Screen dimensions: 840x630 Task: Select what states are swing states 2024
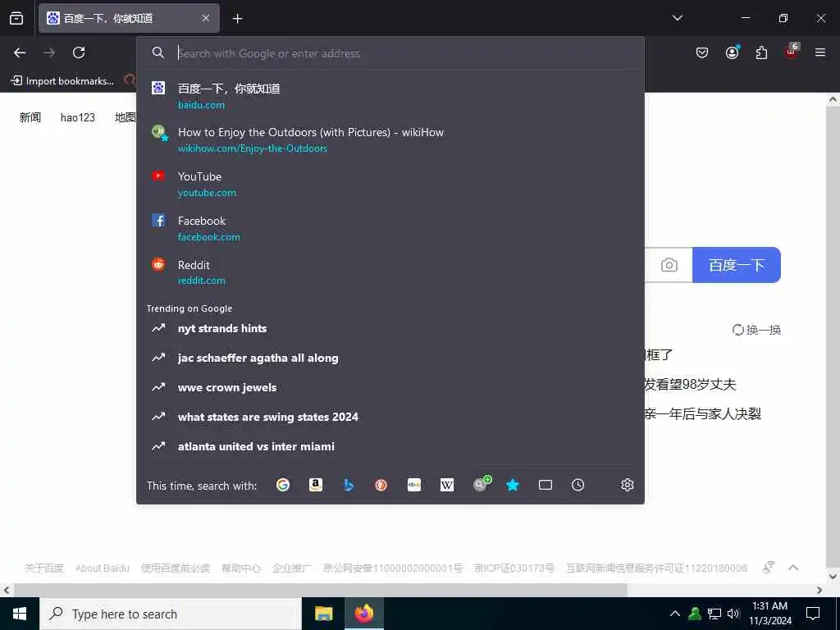[390, 417]
